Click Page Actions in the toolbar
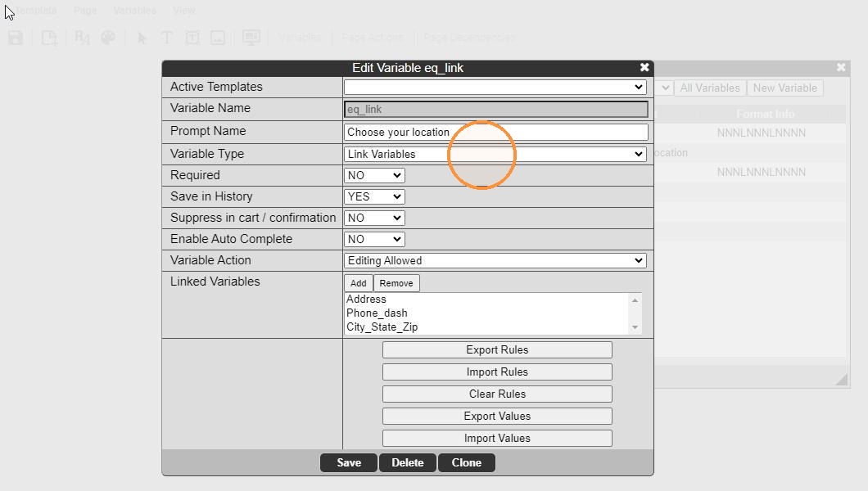868x491 pixels. 372,38
